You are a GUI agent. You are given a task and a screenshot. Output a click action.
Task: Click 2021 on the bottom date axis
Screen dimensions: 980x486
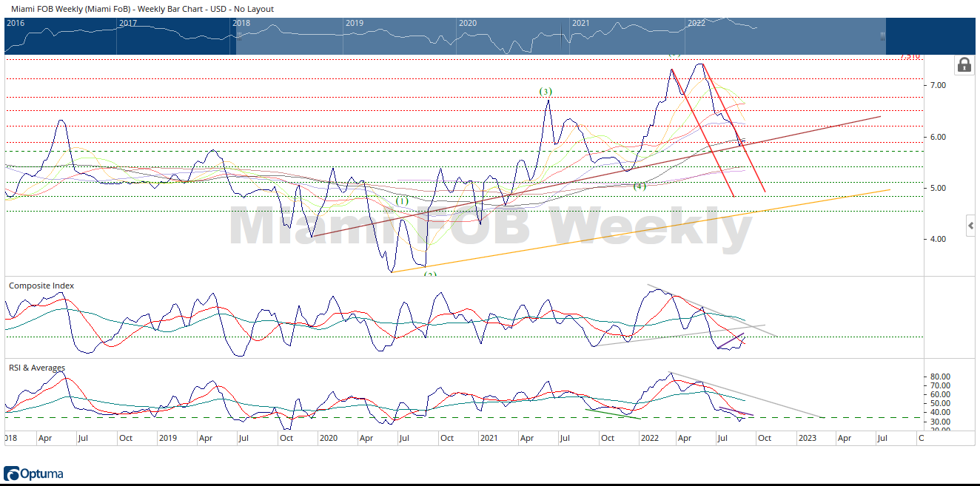489,438
